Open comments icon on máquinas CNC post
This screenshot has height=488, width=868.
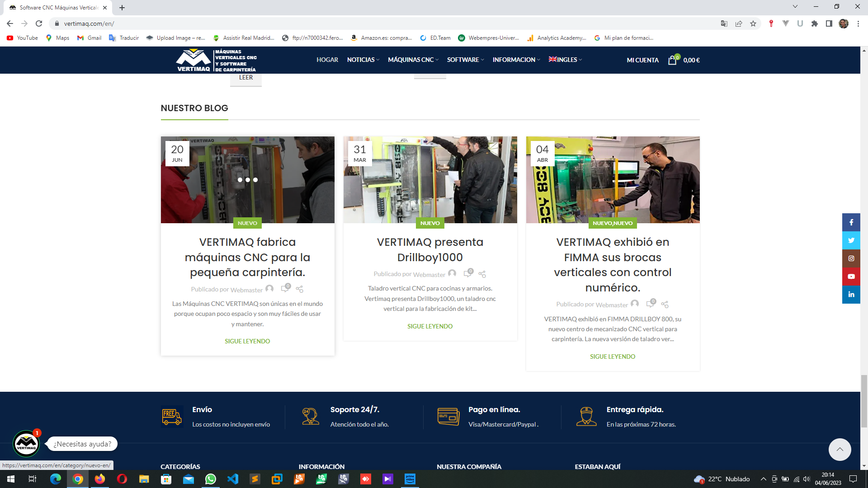coord(285,288)
